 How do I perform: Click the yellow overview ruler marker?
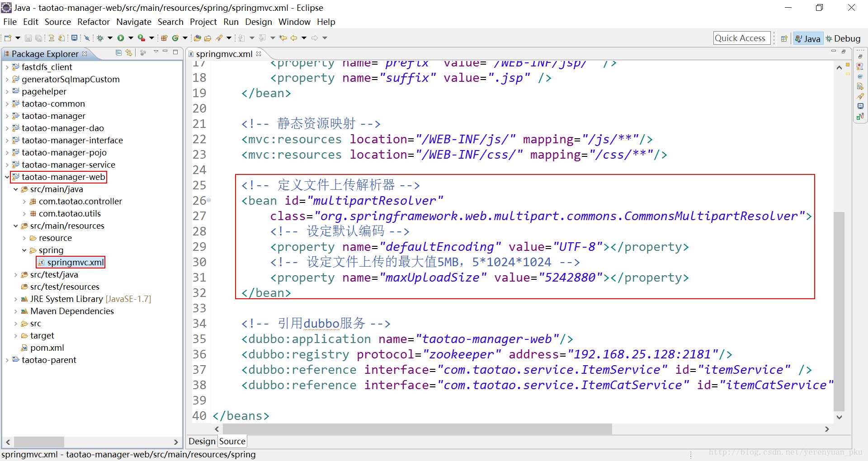(848, 74)
